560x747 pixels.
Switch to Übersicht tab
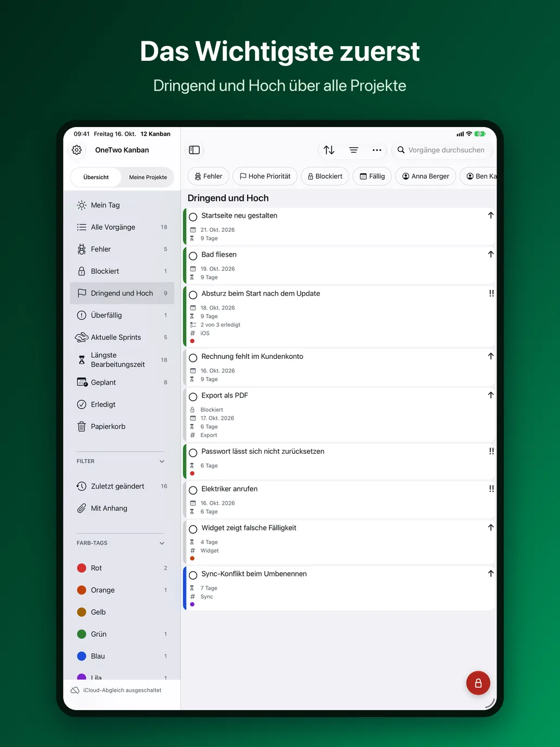click(96, 177)
